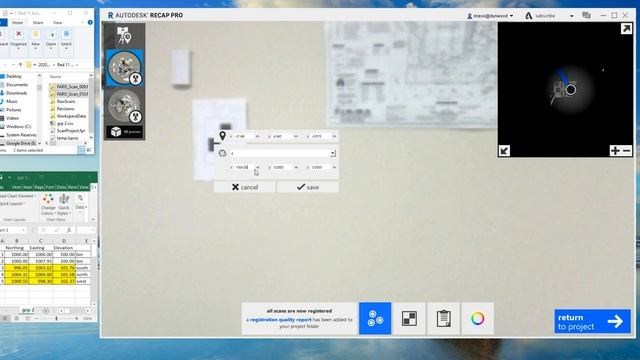Zoom out minimap with minus icon
This screenshot has height=360, width=640.
627,151
